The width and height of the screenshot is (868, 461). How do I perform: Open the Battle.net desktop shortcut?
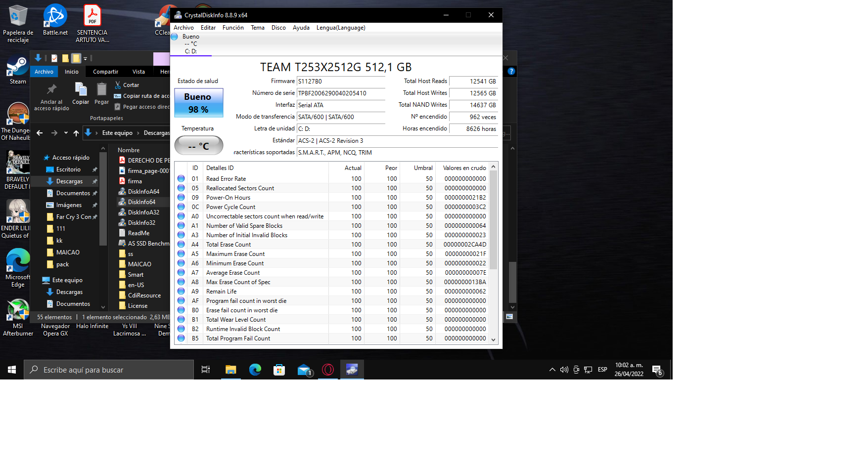(55, 20)
